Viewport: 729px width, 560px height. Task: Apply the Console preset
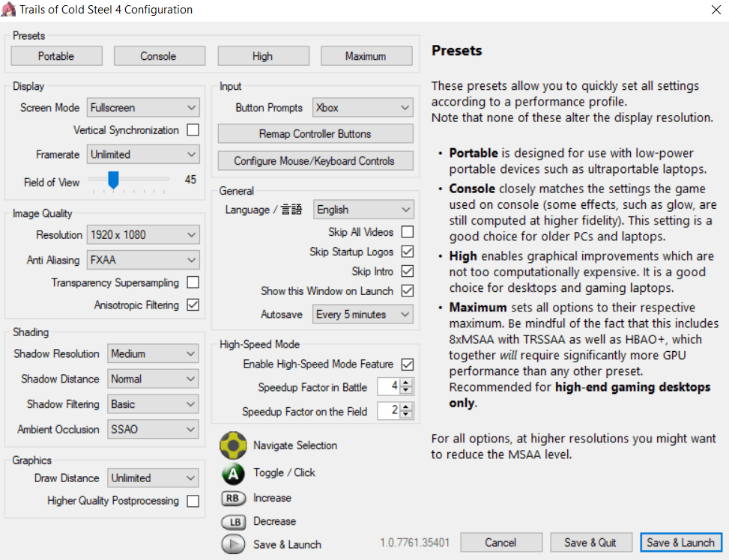pos(159,56)
